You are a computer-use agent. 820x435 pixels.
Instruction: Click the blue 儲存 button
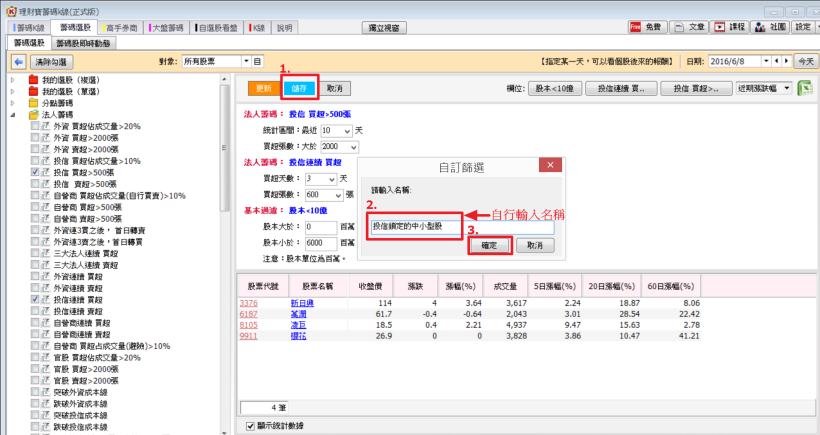tap(299, 88)
